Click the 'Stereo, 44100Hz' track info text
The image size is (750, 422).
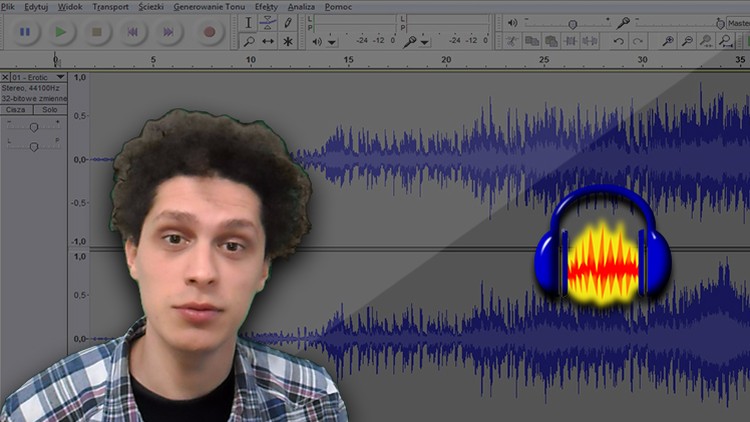[31, 88]
